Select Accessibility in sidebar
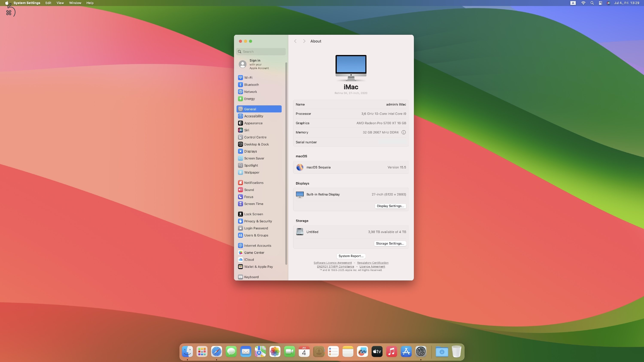Screen dimensions: 644x362 tap(259, 116)
